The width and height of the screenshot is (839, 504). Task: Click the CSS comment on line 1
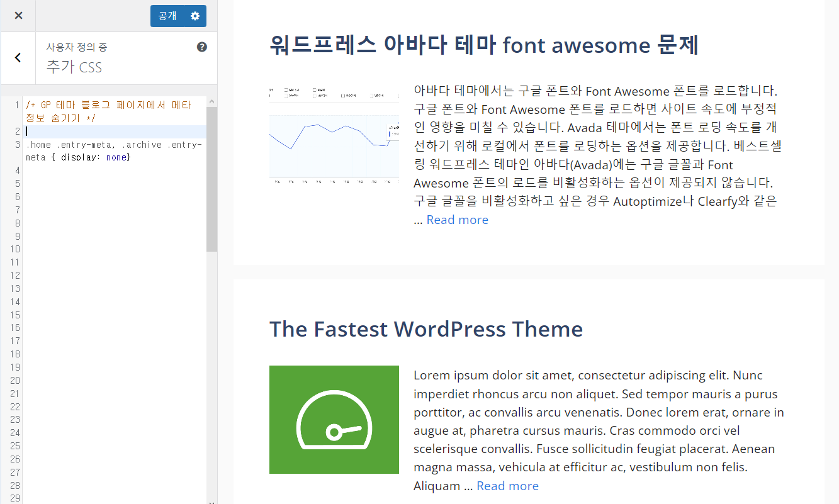click(x=108, y=111)
